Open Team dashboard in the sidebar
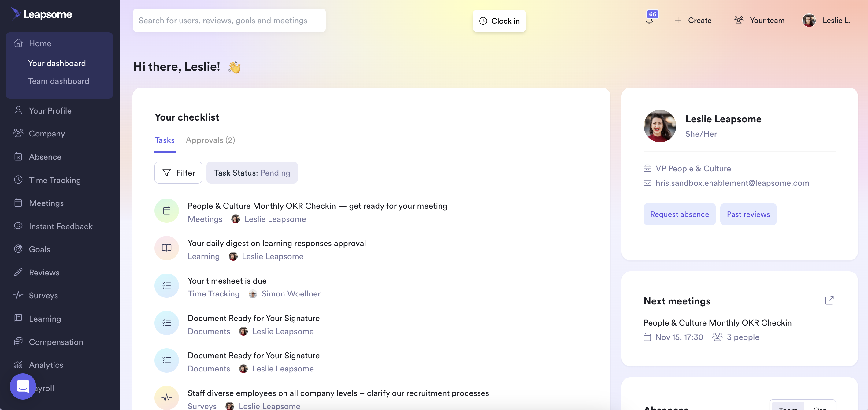 (59, 81)
